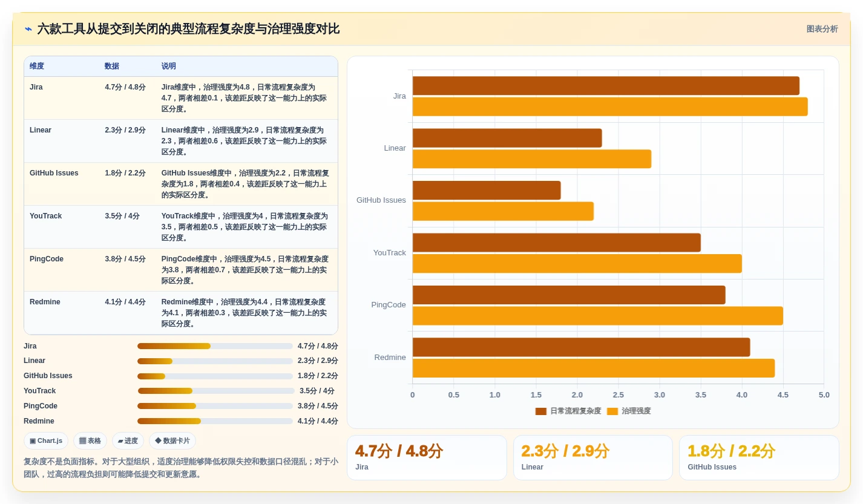
Task: Click GitHub Issues 日常流程复杂度 chart bar
Action: pyautogui.click(x=487, y=190)
